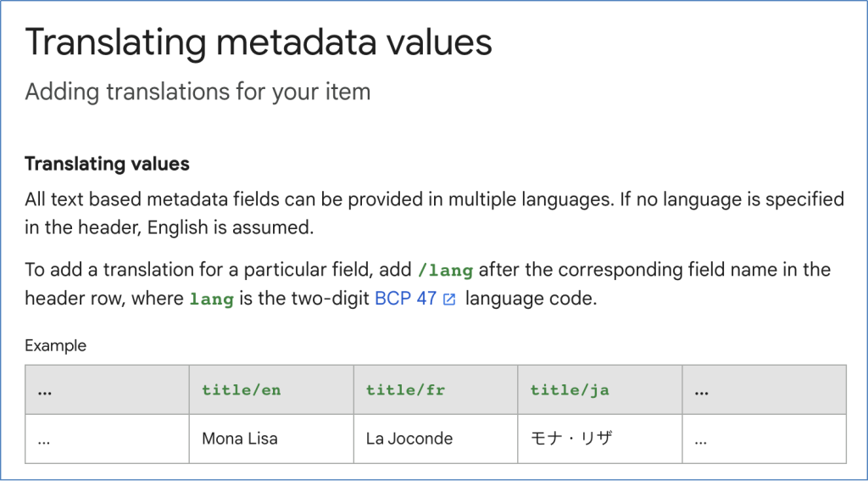Click the English is assumed sentence
Image resolution: width=868 pixels, height=481 pixels.
(231, 227)
